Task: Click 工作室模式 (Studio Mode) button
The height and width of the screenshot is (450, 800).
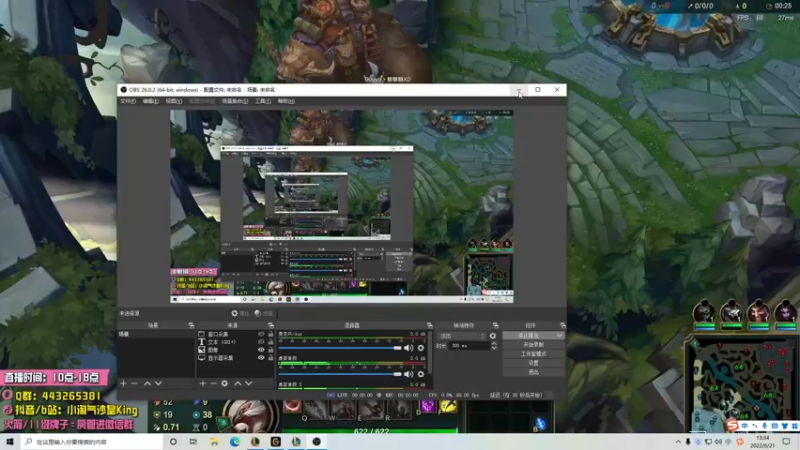Action: (x=533, y=354)
